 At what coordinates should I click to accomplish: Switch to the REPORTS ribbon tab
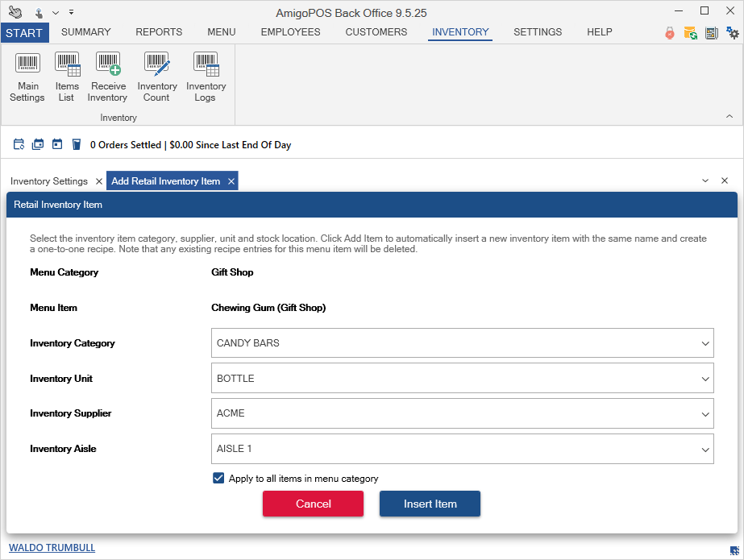(159, 32)
